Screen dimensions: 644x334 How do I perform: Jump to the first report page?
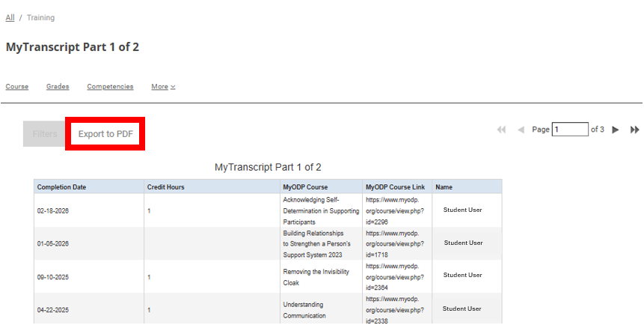[x=502, y=130]
